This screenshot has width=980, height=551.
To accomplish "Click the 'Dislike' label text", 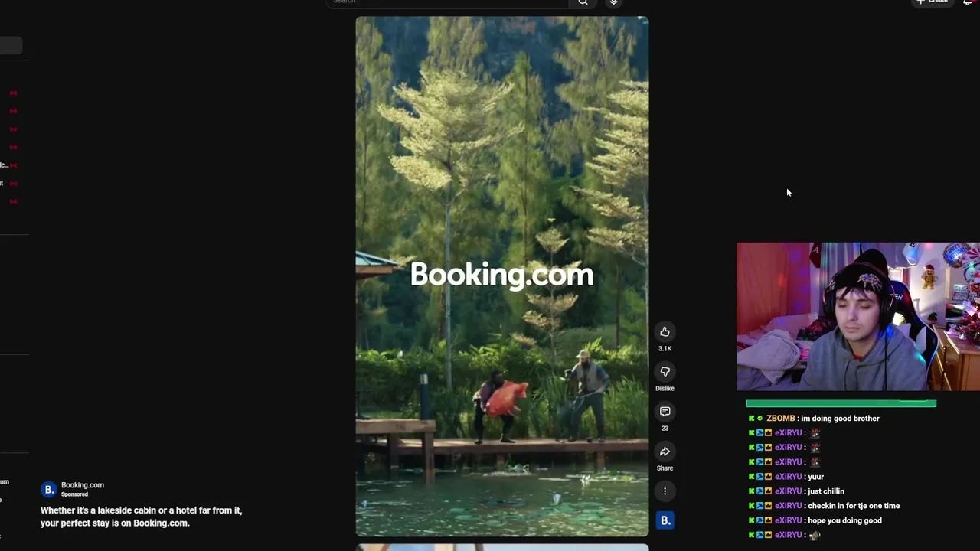I will (x=665, y=389).
